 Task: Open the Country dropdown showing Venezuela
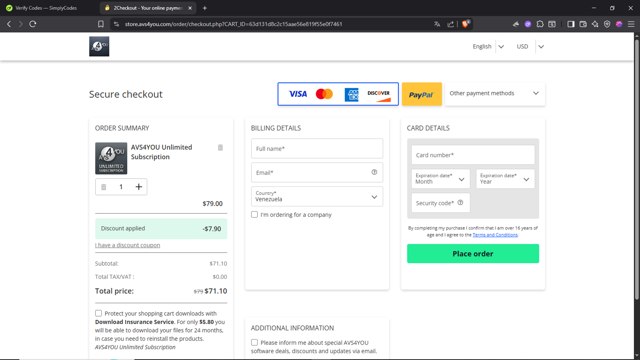[317, 196]
